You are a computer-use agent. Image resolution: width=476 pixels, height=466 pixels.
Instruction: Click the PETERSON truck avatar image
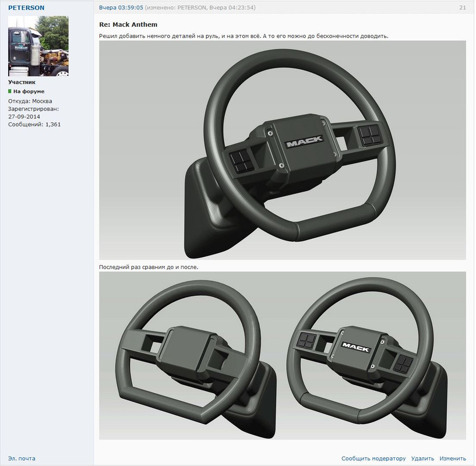coord(38,46)
